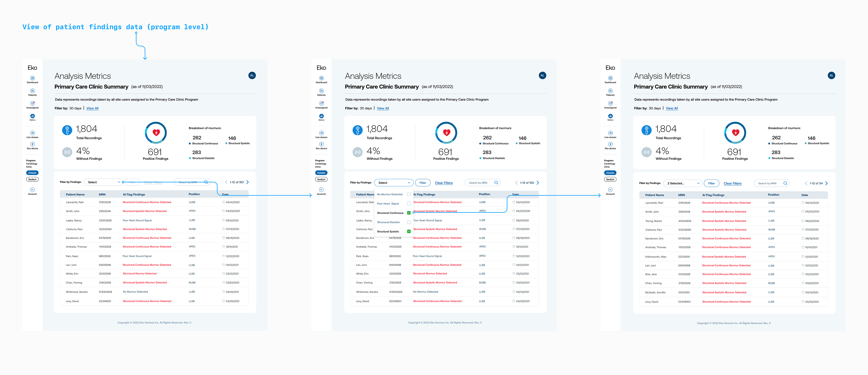The width and height of the screenshot is (868, 375).
Task: Tick the Structural Diastolic checkbox
Action: pyautogui.click(x=409, y=222)
